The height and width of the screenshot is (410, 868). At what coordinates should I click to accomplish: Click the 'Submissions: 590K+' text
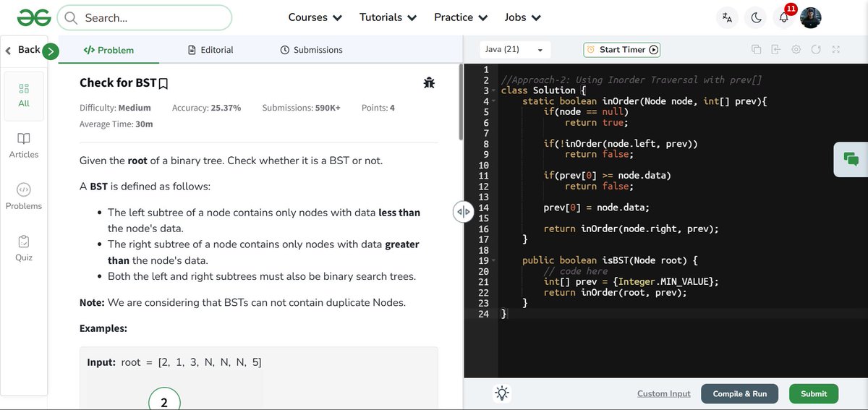(301, 108)
